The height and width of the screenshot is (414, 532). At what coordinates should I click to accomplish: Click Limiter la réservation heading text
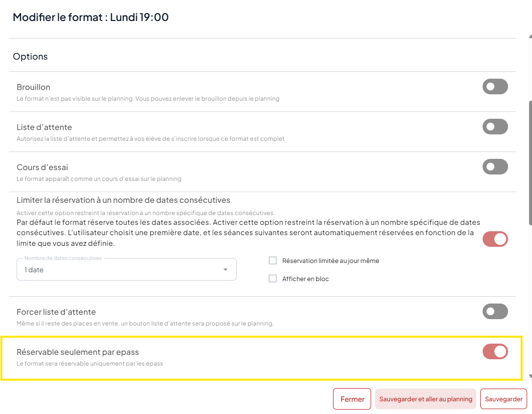tap(124, 200)
